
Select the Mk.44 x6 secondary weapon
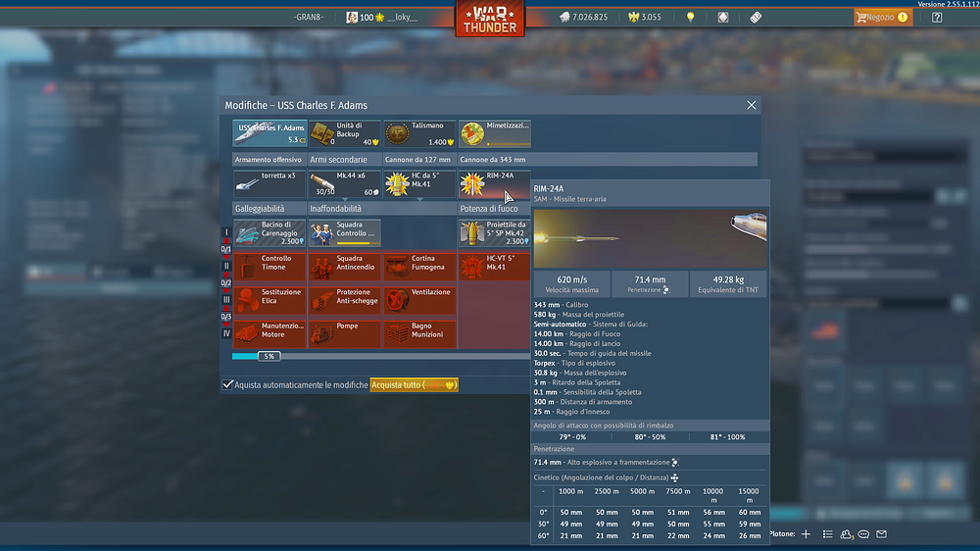pyautogui.click(x=344, y=184)
